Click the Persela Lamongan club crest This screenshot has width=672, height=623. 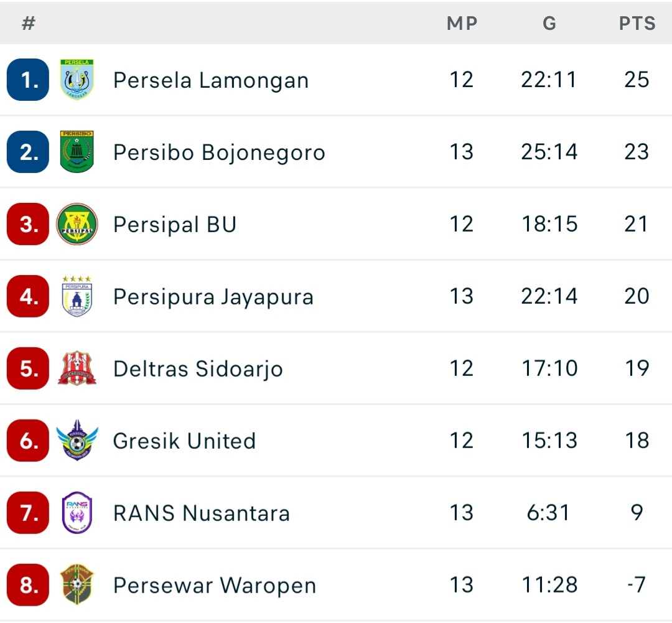77,80
